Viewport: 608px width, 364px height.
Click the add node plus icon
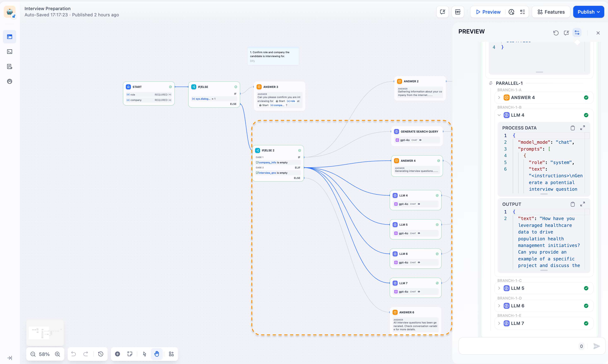[x=117, y=354]
